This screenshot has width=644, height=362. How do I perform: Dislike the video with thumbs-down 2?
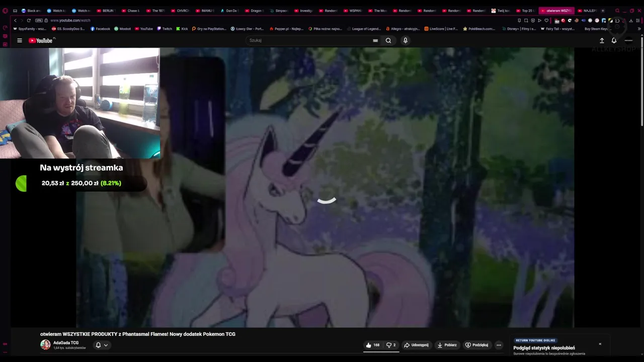(x=391, y=345)
